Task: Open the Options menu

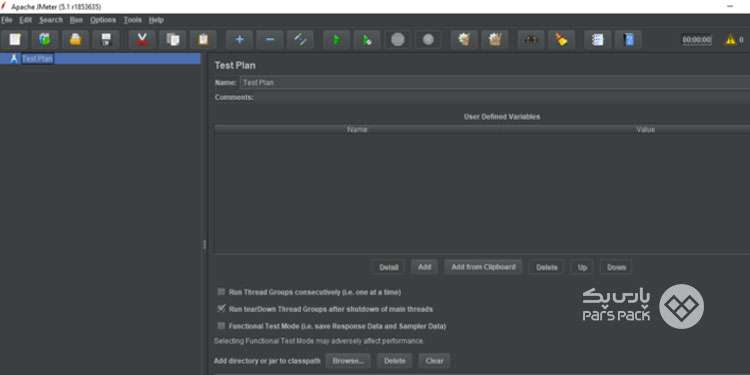Action: (103, 20)
